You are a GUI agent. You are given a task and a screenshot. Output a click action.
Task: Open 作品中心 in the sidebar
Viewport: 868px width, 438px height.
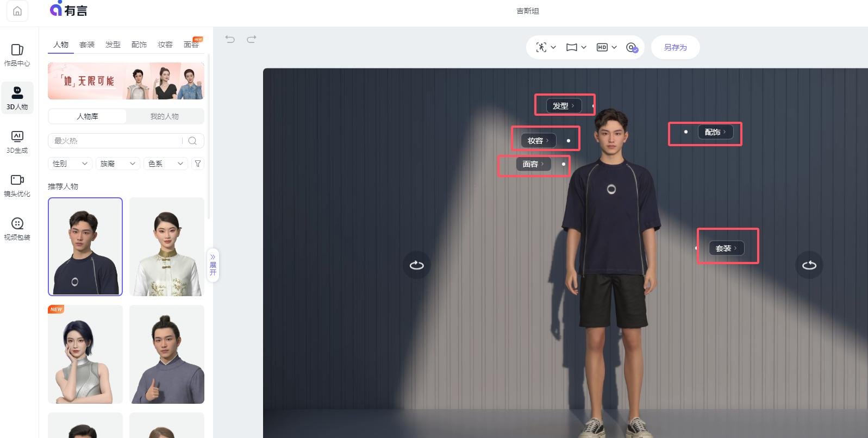pyautogui.click(x=17, y=55)
